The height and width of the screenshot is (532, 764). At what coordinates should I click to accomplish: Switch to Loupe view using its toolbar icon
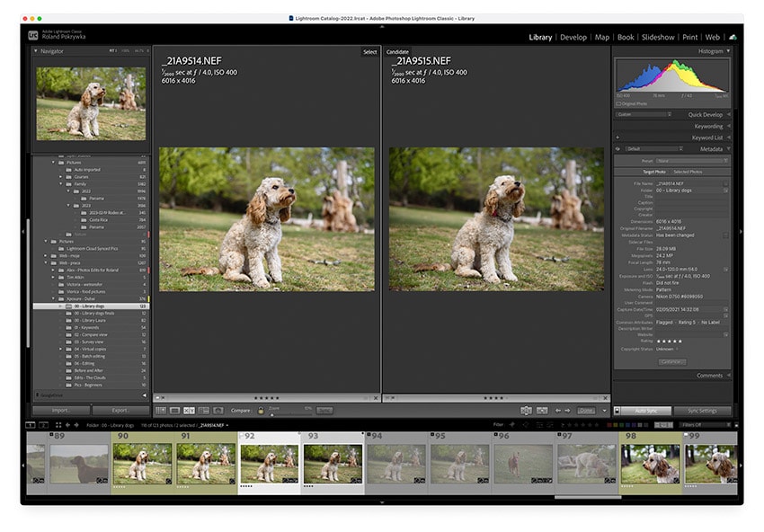pos(173,409)
